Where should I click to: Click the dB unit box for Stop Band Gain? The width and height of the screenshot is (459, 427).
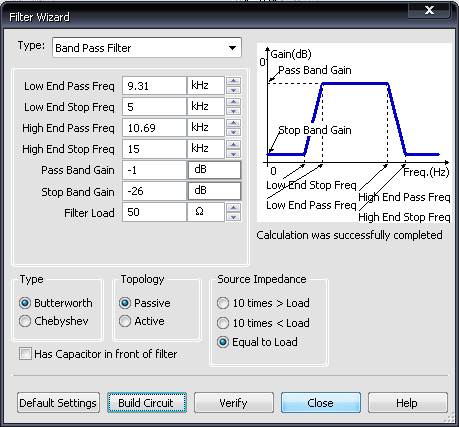pos(214,191)
